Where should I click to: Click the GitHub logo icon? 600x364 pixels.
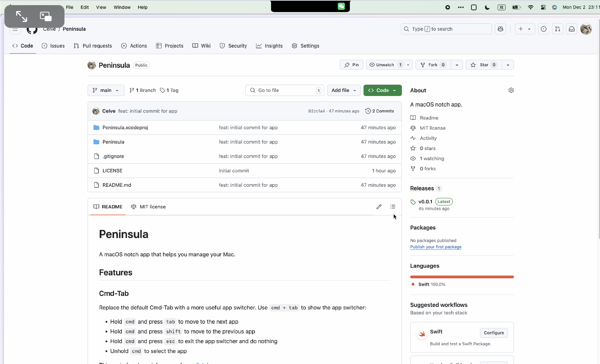point(32,29)
